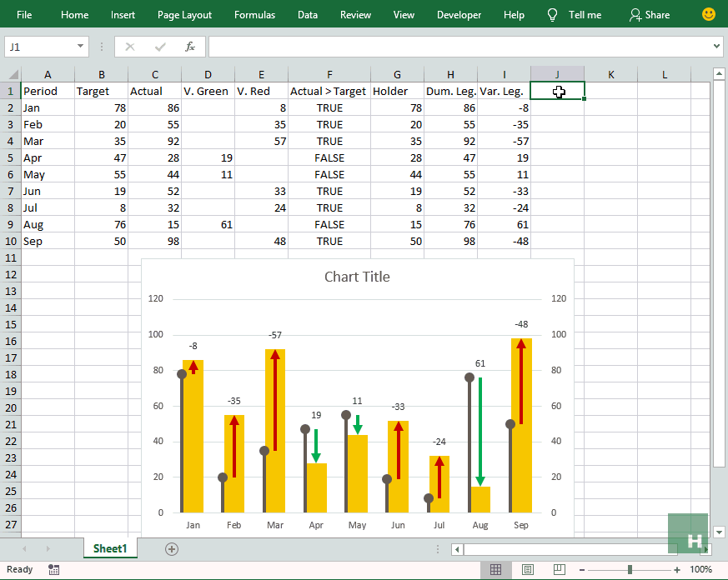The image size is (728, 580).
Task: Click the 'Var. Leg.' header cell
Action: click(504, 91)
